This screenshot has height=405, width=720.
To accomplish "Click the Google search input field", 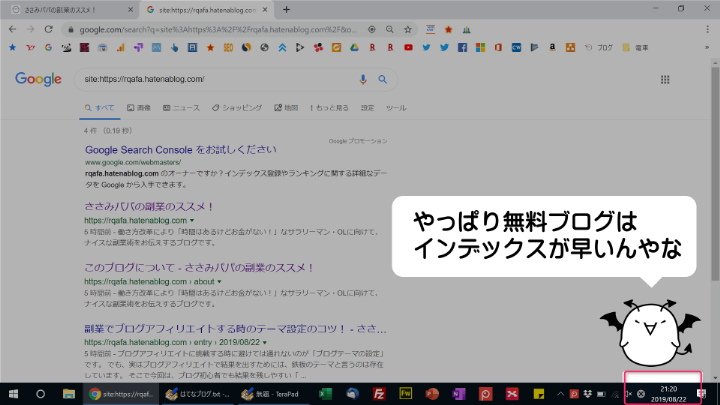I will tap(216, 79).
